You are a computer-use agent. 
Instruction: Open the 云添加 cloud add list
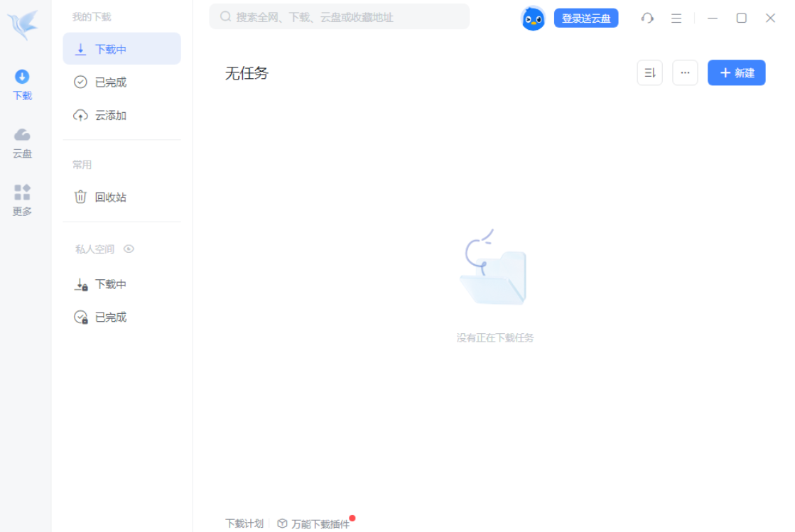point(110,116)
